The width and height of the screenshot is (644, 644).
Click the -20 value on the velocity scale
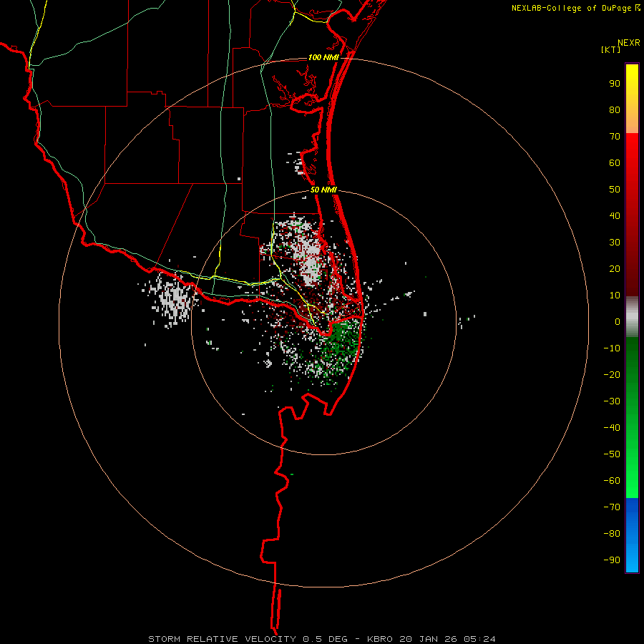[x=612, y=375]
